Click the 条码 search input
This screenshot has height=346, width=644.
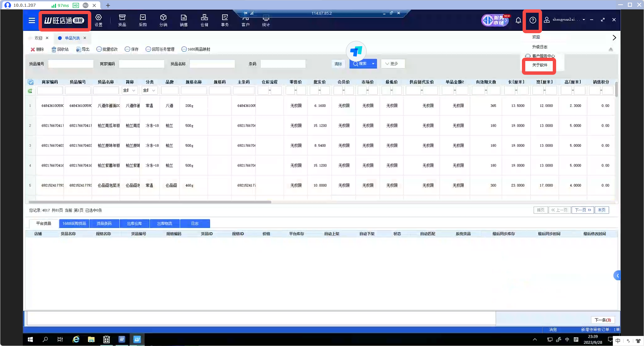click(283, 64)
